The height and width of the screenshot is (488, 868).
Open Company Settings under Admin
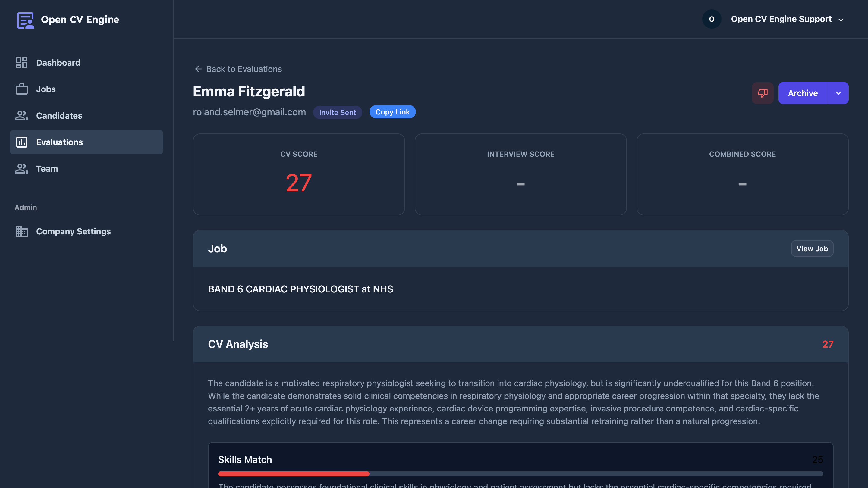[x=73, y=231]
